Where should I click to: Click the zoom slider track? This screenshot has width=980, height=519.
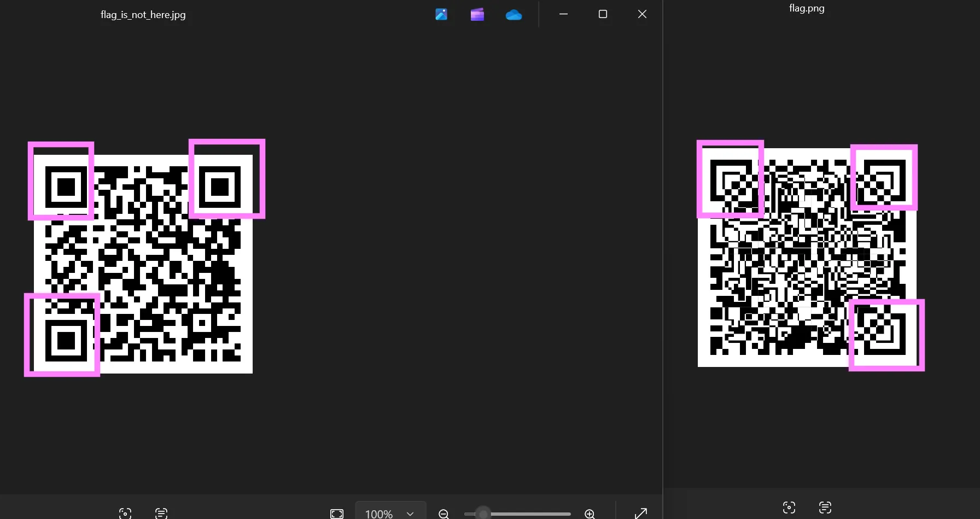click(517, 514)
